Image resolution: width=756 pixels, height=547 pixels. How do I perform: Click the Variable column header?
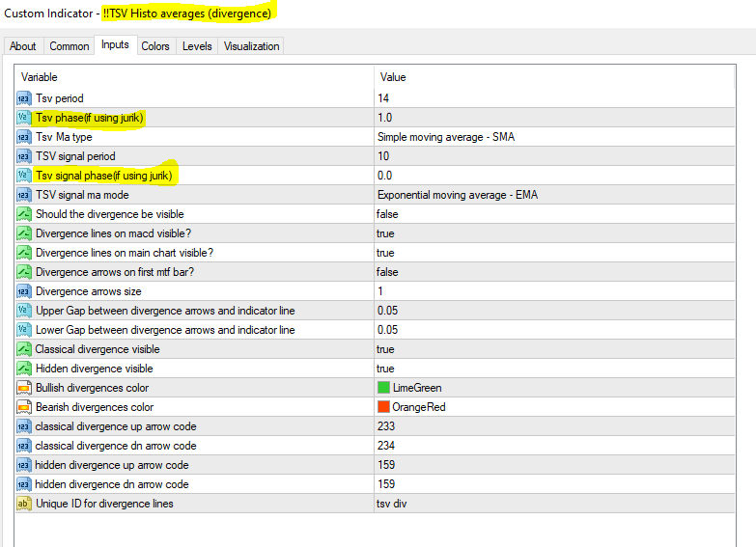click(x=193, y=76)
